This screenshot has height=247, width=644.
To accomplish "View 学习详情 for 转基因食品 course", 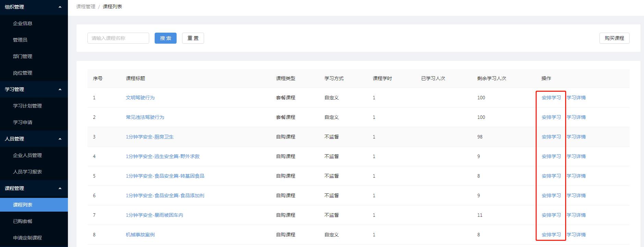I will (576, 176).
